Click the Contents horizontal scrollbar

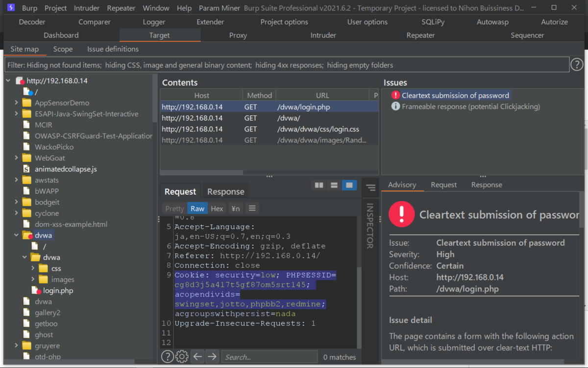tap(202, 173)
